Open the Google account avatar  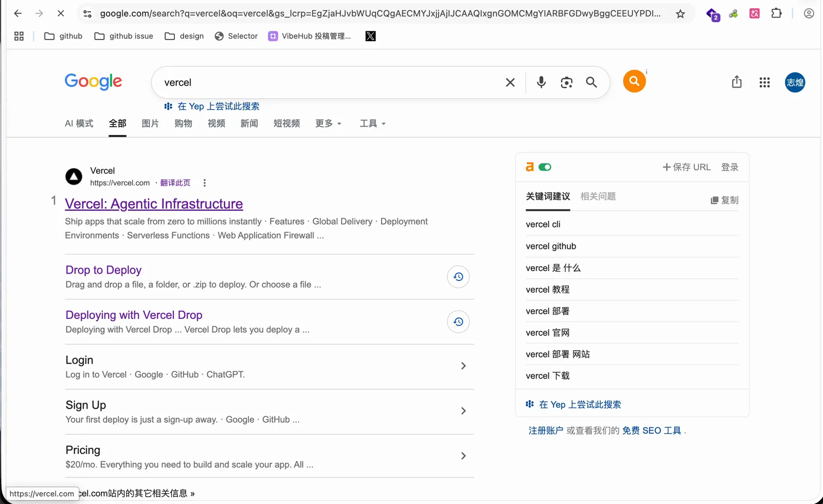[795, 82]
